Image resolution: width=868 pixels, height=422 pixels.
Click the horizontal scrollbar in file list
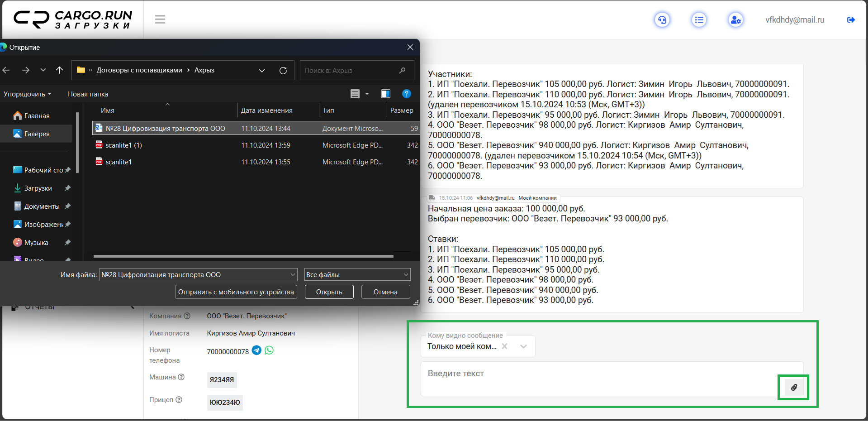243,256
